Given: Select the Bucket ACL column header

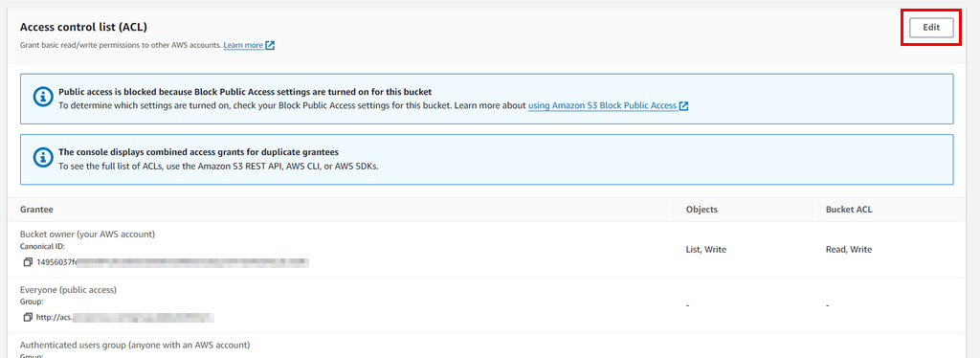Looking at the screenshot, I should (x=849, y=210).
